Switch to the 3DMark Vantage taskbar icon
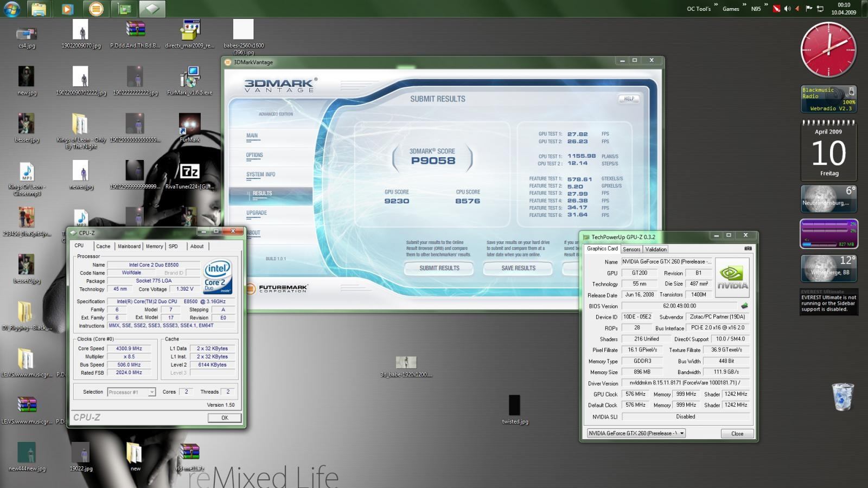Viewport: 868px width, 488px height. tap(96, 9)
